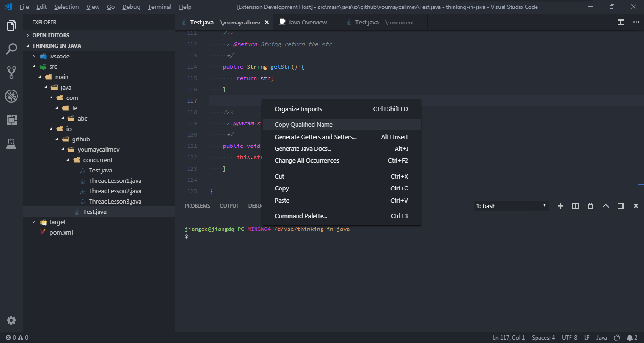Change end of line sequence LF
644x343 pixels.
click(x=587, y=338)
